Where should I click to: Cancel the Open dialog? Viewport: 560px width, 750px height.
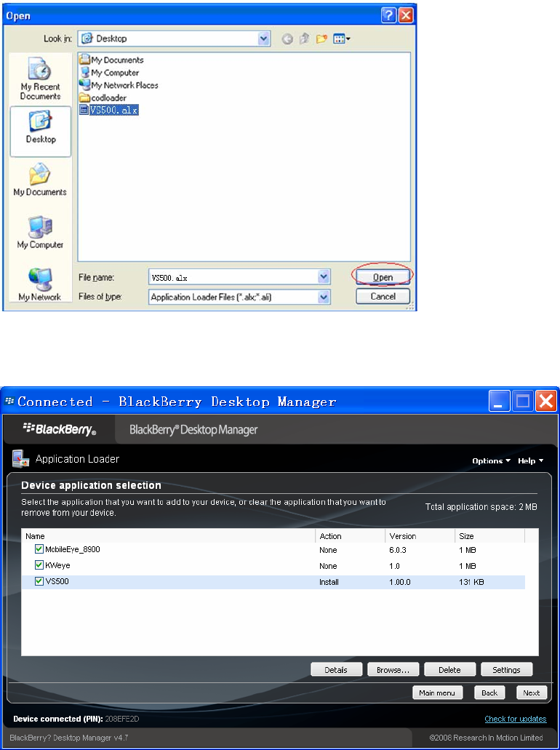[383, 297]
